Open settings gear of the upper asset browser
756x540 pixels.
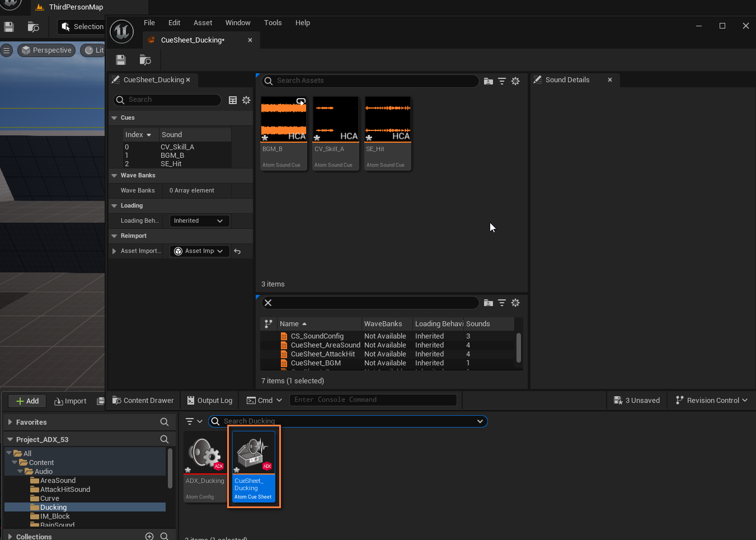tap(515, 81)
